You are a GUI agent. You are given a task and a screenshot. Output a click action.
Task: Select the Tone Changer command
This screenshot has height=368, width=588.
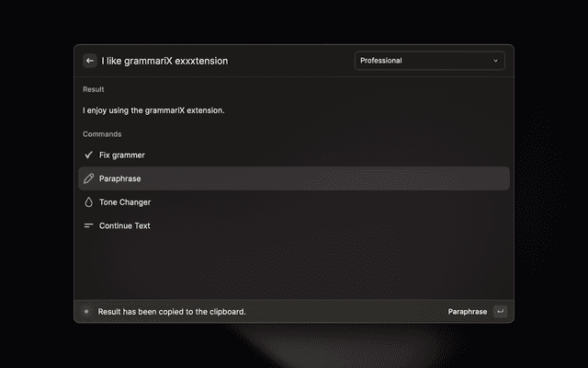[x=125, y=202]
